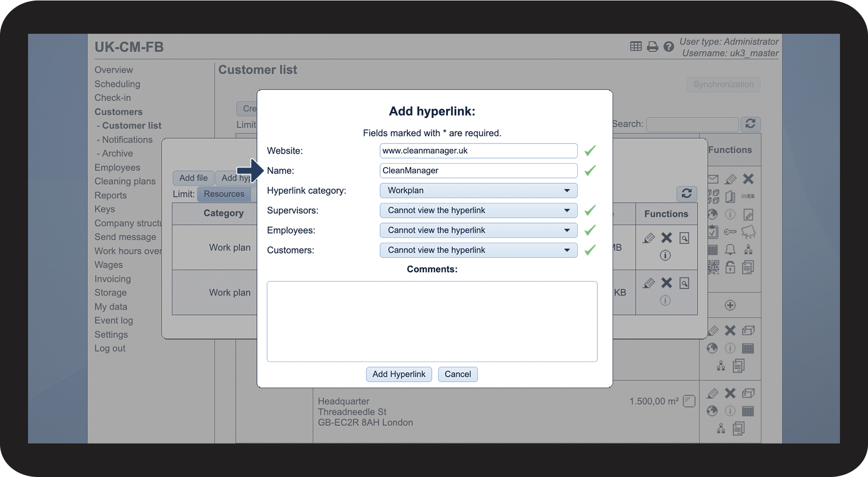The image size is (868, 477).
Task: Open calendar grid icon in Headquarter row
Action: pos(748,411)
